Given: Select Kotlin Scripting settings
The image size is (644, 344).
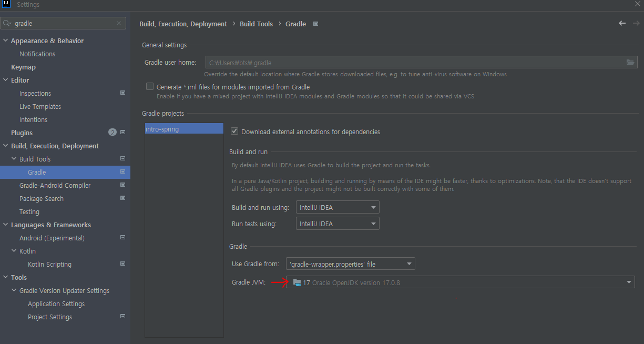Looking at the screenshot, I should [x=49, y=264].
